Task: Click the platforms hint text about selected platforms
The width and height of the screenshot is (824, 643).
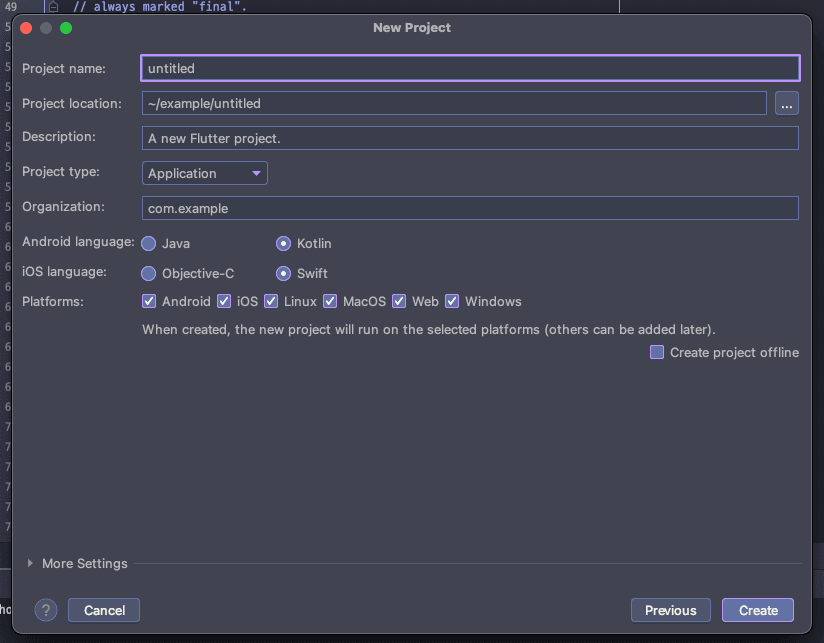Action: tap(429, 329)
